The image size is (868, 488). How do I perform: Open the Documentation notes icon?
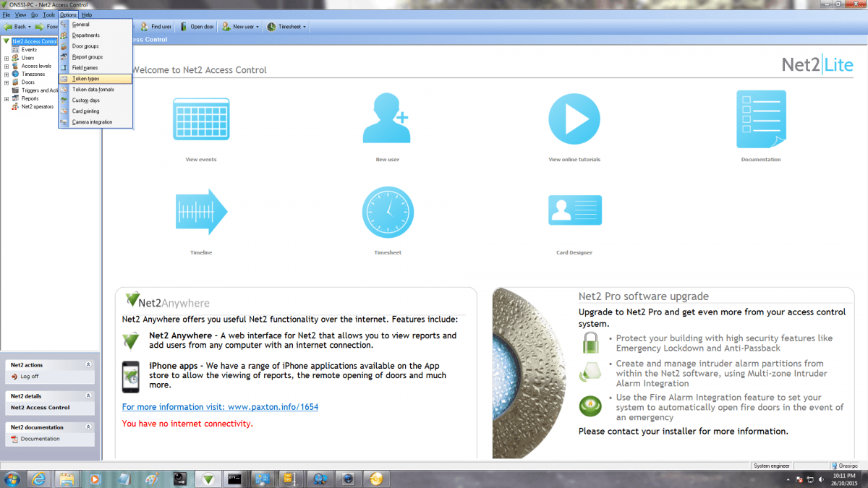coord(761,118)
